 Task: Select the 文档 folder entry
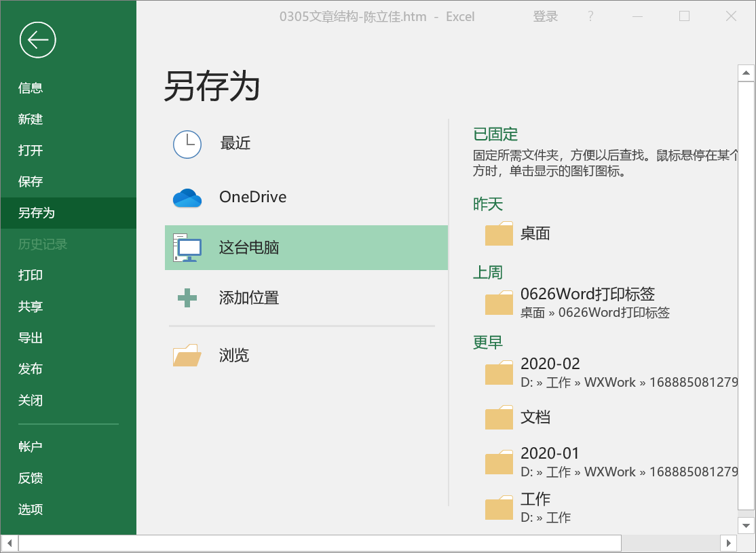pos(535,417)
